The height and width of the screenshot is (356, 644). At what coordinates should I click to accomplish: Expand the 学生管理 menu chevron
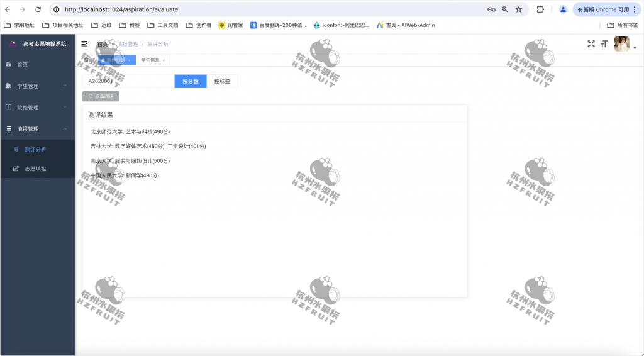pos(65,86)
